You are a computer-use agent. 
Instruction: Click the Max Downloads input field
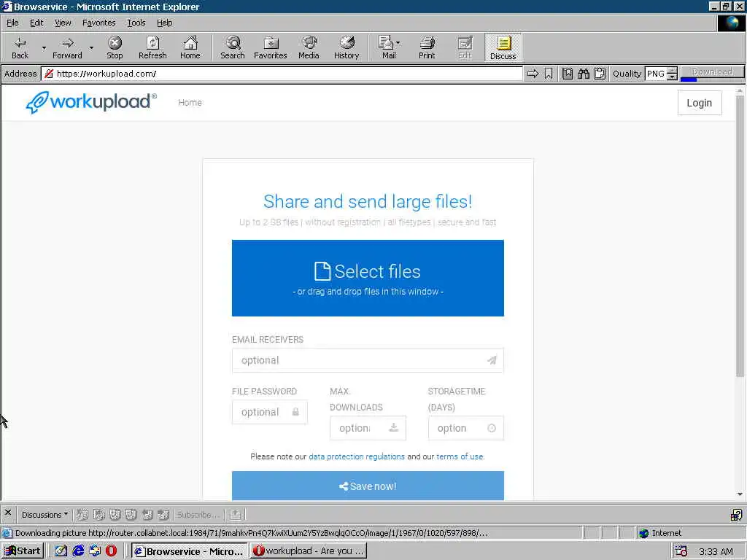(x=368, y=428)
